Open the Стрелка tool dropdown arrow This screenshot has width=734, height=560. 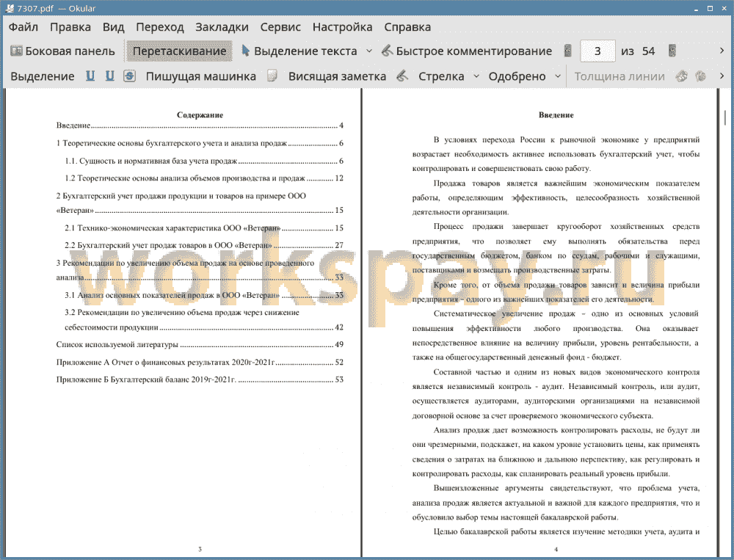click(476, 76)
